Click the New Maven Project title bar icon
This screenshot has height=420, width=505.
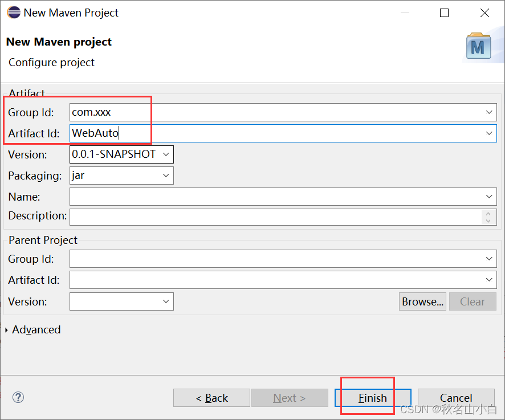13,12
